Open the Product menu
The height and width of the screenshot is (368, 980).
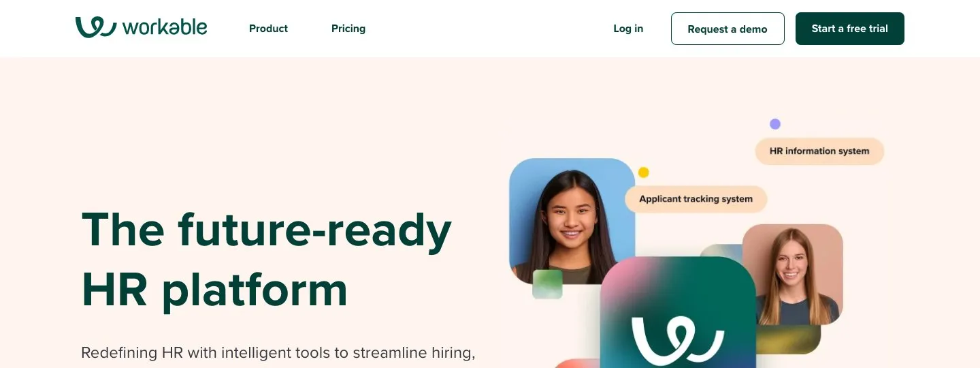(x=268, y=29)
